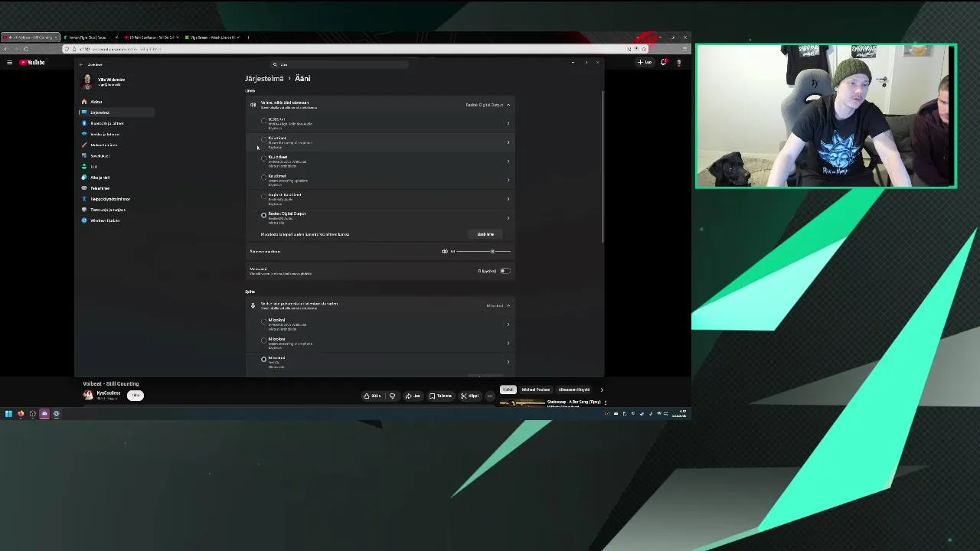Dislike the Volbeat video
The height and width of the screenshot is (551, 980).
tap(392, 396)
